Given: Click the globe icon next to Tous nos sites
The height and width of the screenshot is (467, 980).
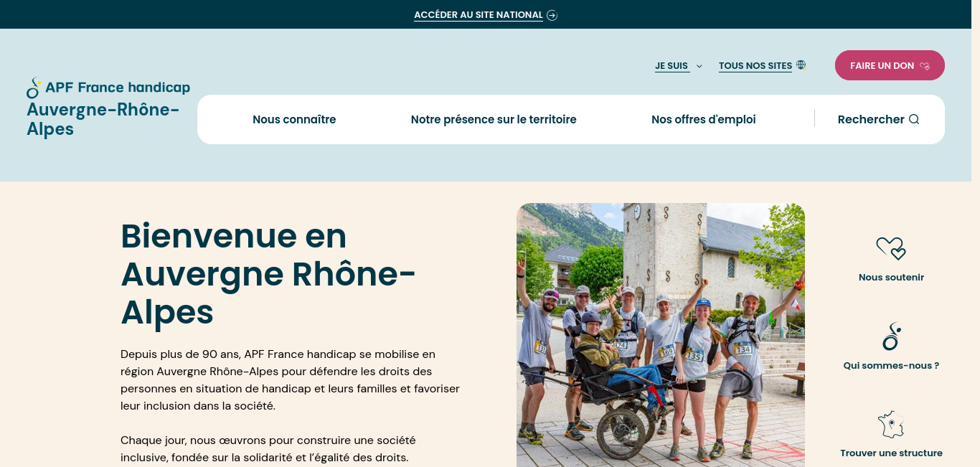Looking at the screenshot, I should pyautogui.click(x=801, y=65).
